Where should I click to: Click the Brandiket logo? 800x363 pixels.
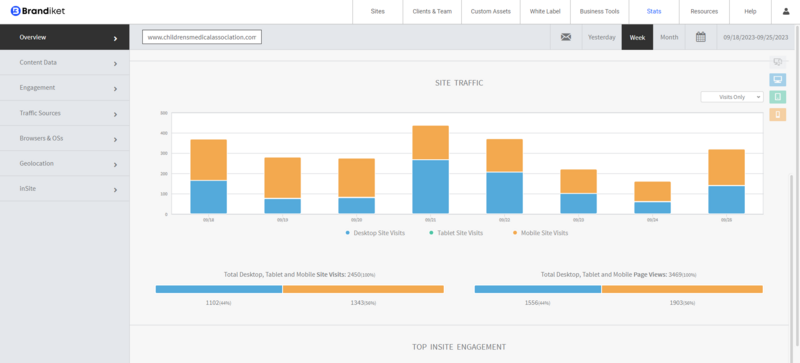point(38,11)
